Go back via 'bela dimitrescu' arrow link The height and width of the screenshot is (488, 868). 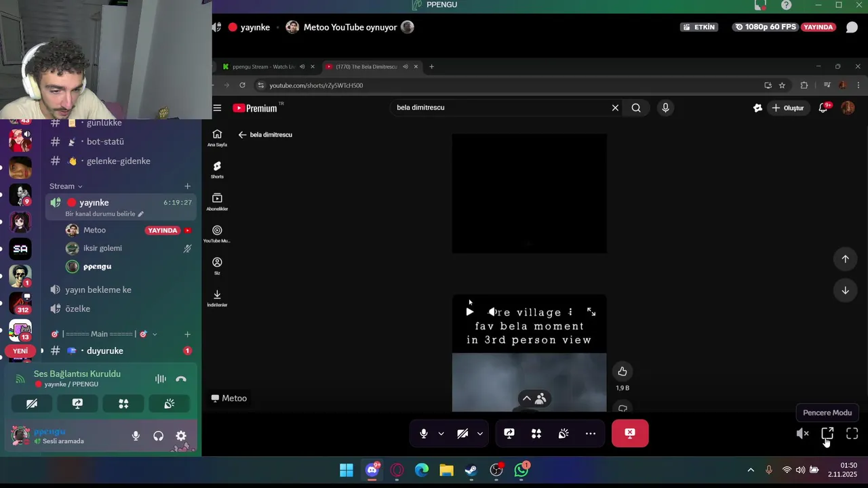tap(265, 135)
